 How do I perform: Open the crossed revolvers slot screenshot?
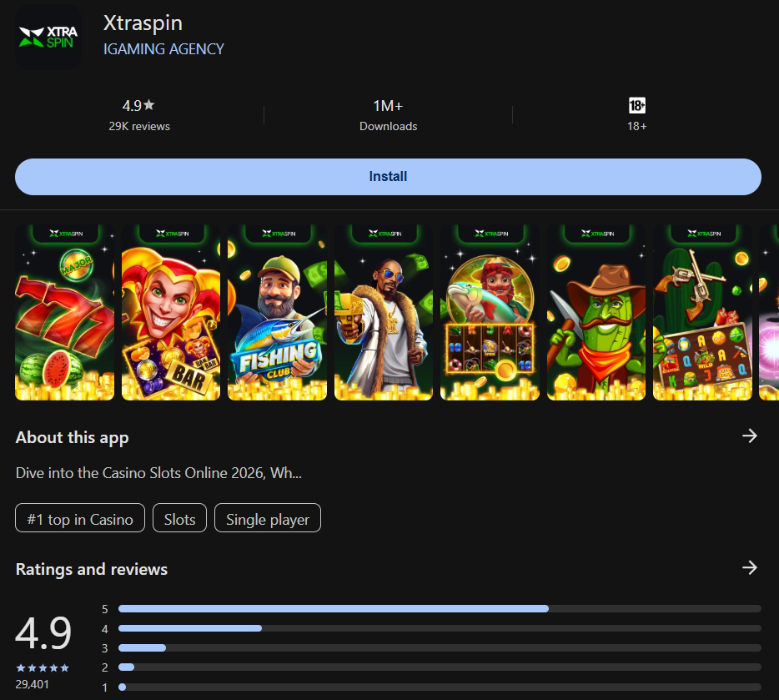click(702, 313)
